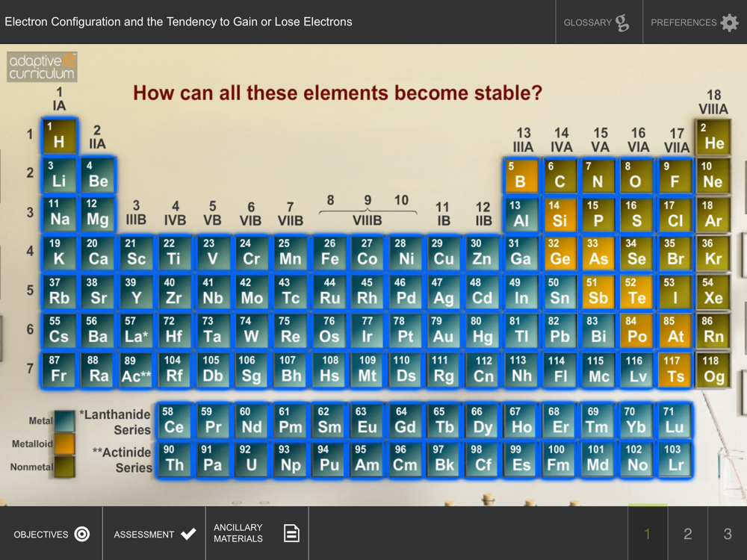
Task: Select the Argon (Ar) tile
Action: [713, 215]
